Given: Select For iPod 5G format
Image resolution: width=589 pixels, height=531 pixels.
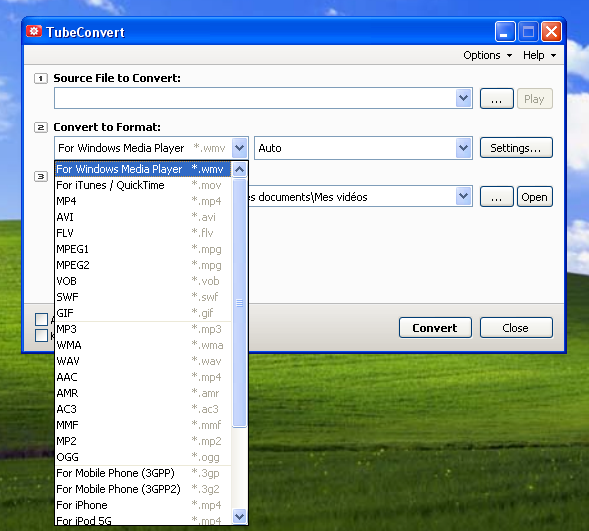Looking at the screenshot, I should click(143, 520).
